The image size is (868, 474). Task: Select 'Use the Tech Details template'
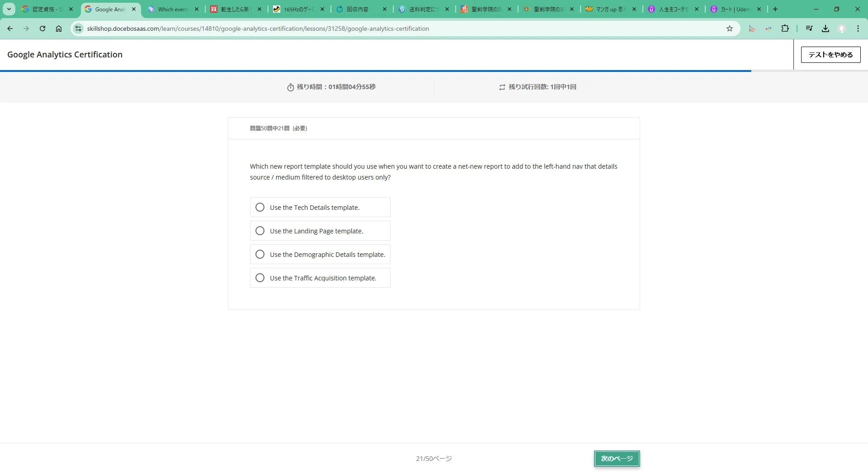[x=320, y=207]
